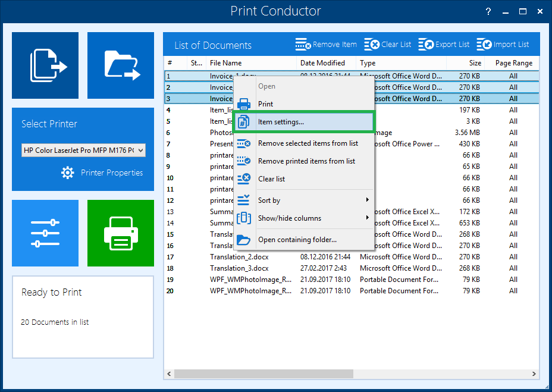Open the Settings sliders tile
The image size is (552, 392).
point(45,233)
